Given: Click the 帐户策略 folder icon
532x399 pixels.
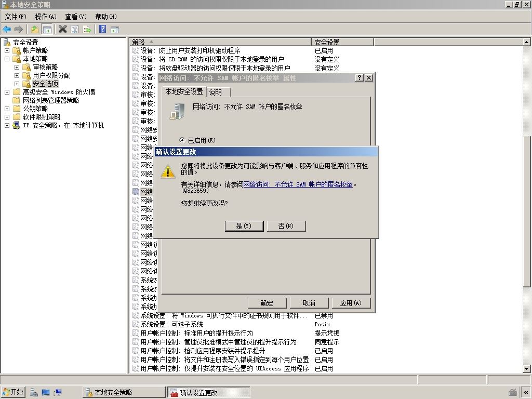Looking at the screenshot, I should (x=17, y=50).
